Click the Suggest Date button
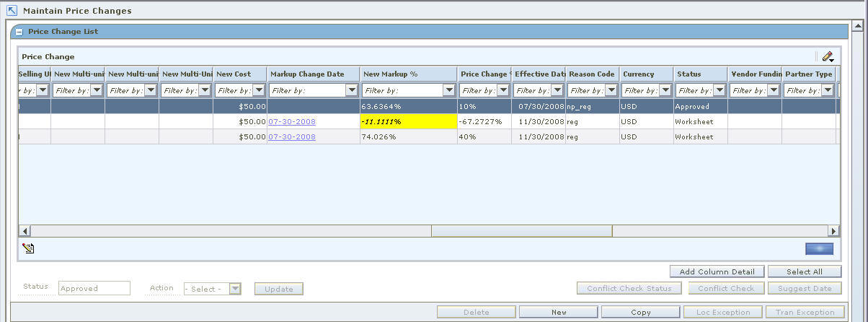 tap(805, 288)
